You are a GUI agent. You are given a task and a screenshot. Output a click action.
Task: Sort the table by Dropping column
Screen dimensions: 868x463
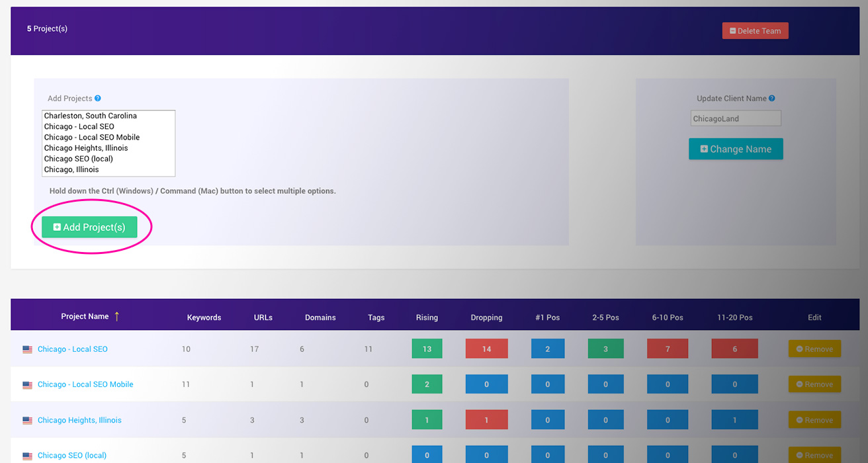486,317
